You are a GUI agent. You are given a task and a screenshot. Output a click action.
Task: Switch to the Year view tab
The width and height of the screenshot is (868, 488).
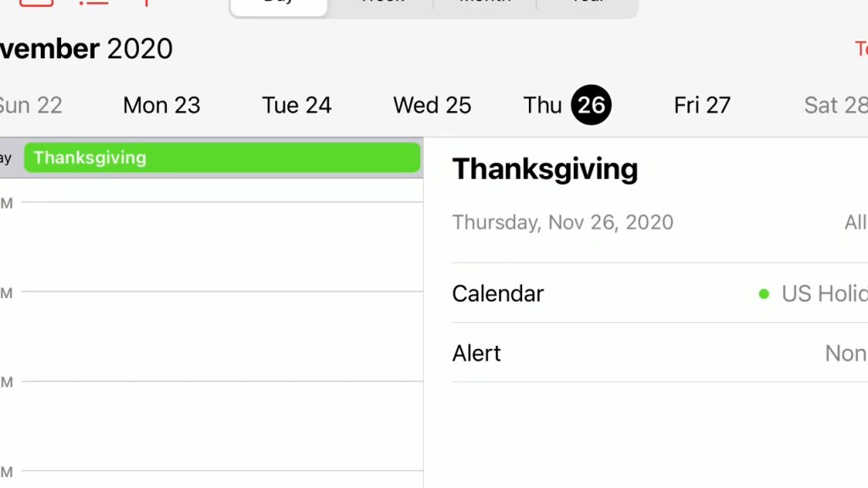[x=587, y=4]
